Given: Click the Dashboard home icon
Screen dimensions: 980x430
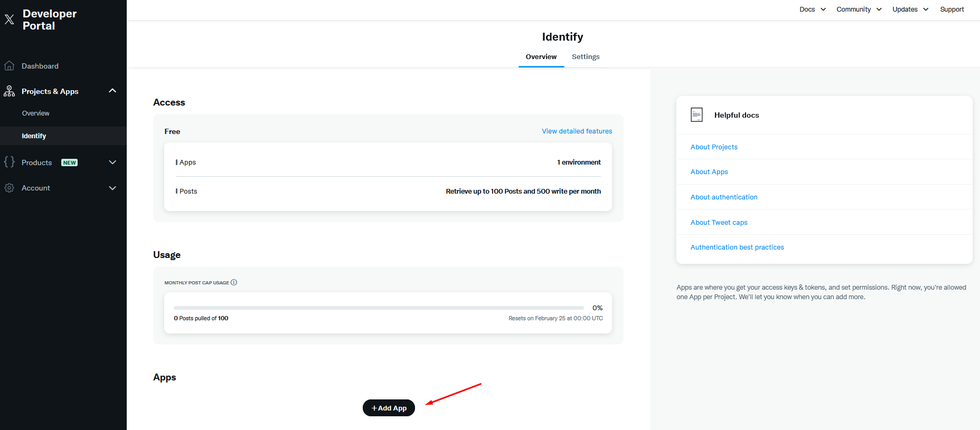Looking at the screenshot, I should [9, 66].
